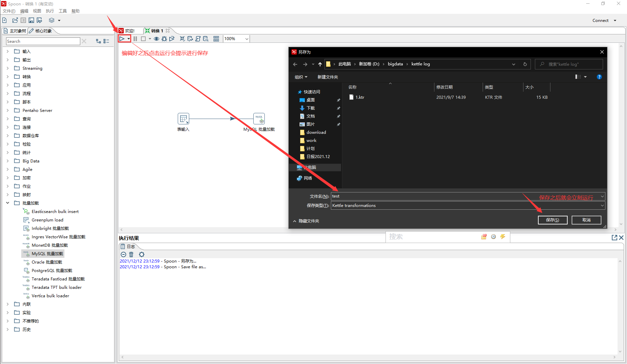Save the current transformation with disk icon
This screenshot has height=364, width=627.
coord(31,20)
